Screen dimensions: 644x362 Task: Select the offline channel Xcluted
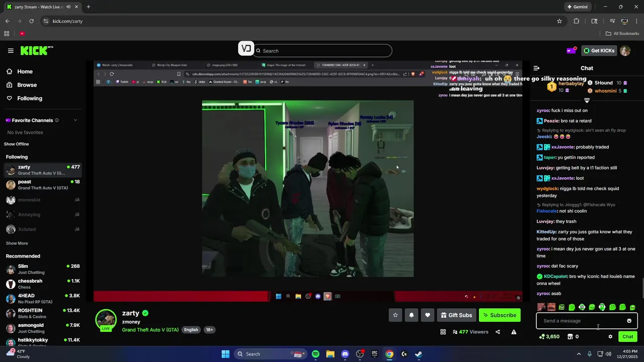point(43,229)
